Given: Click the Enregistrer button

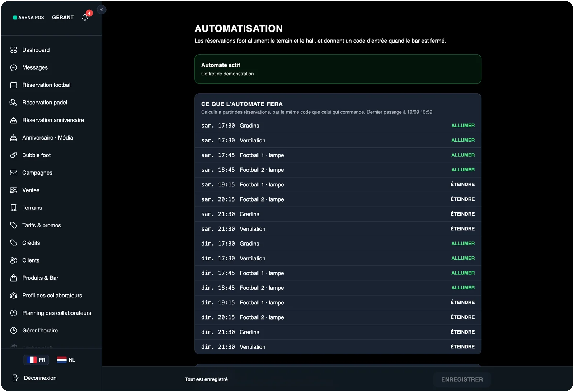Looking at the screenshot, I should tap(462, 379).
